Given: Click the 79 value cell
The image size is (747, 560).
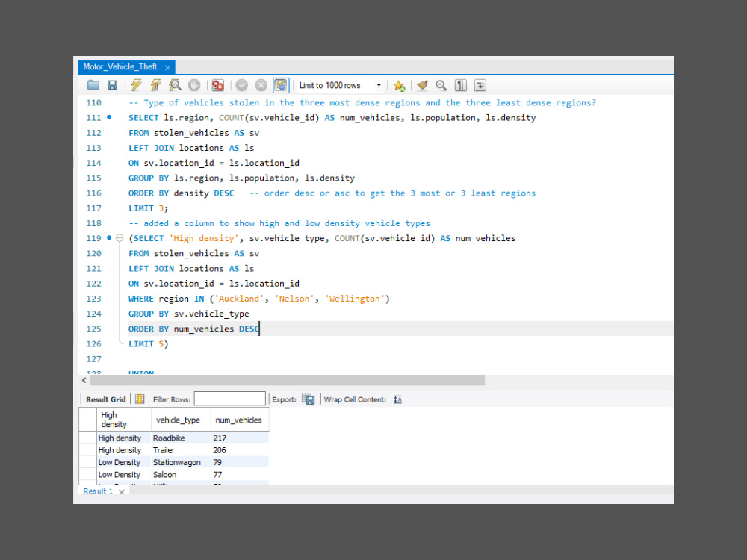Looking at the screenshot, I should tap(240, 462).
